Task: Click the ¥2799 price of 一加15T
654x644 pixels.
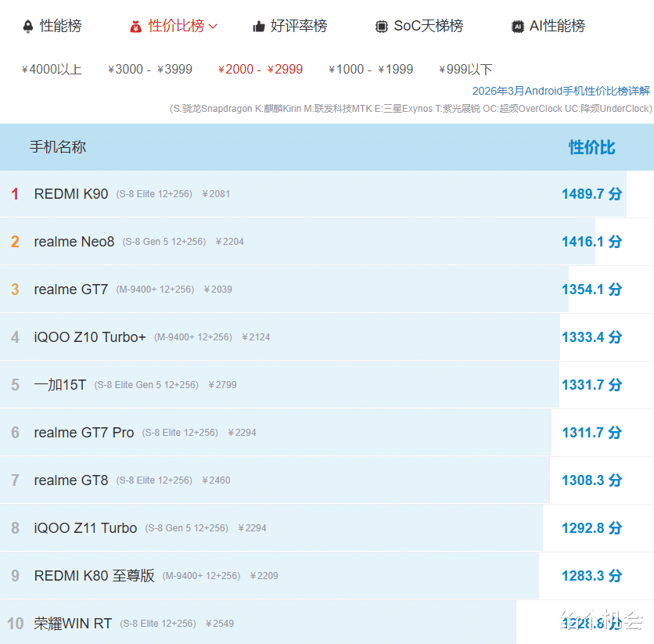Action: click(x=223, y=384)
